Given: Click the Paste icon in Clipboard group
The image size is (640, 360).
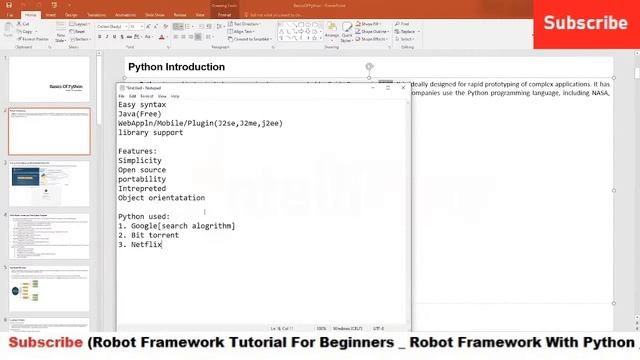Looking at the screenshot, I should 8,30.
